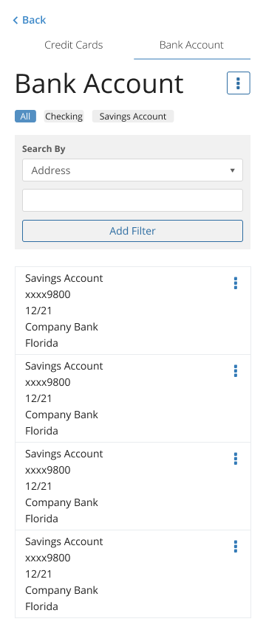Focus the empty search text field
This screenshot has width=266, height=644.
[x=132, y=201]
